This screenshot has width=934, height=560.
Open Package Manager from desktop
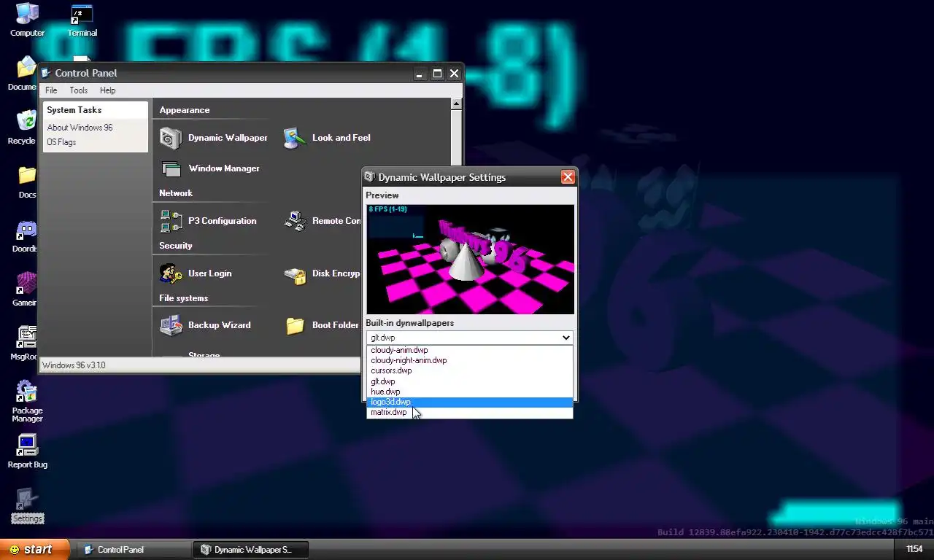pos(27,401)
